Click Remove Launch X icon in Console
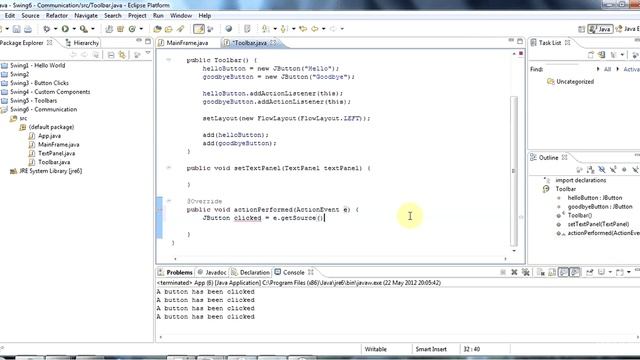This screenshot has height=360, width=640. coord(514,272)
